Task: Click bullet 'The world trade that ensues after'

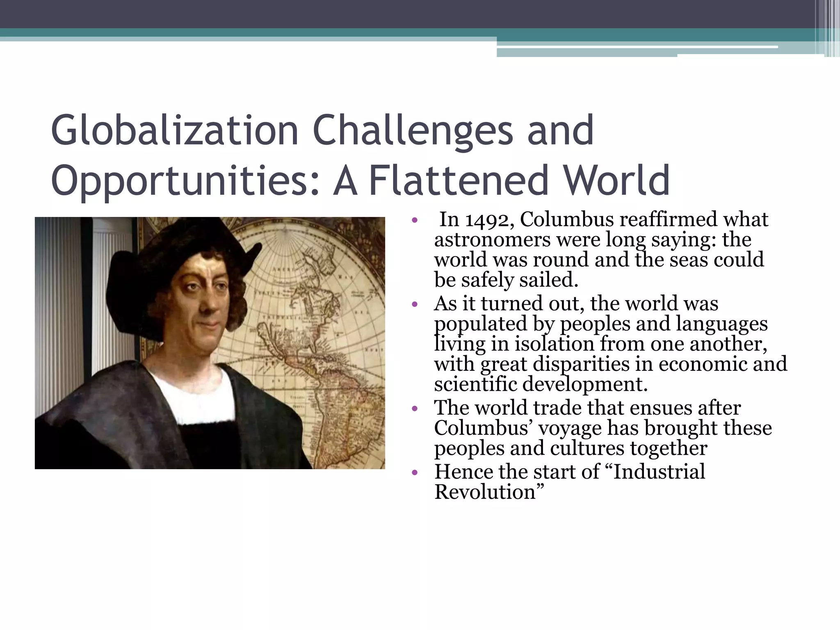Action: 588,408
